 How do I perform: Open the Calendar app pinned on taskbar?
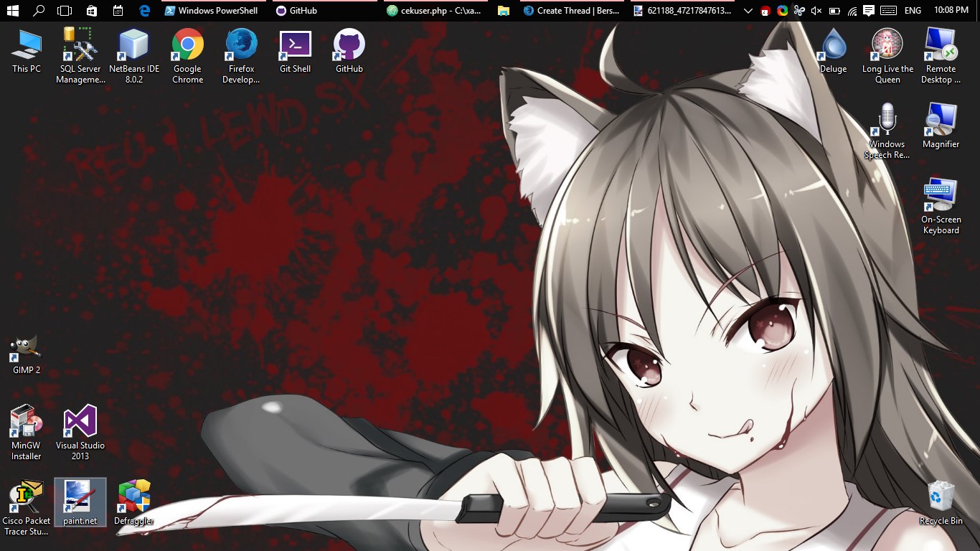pos(118,11)
